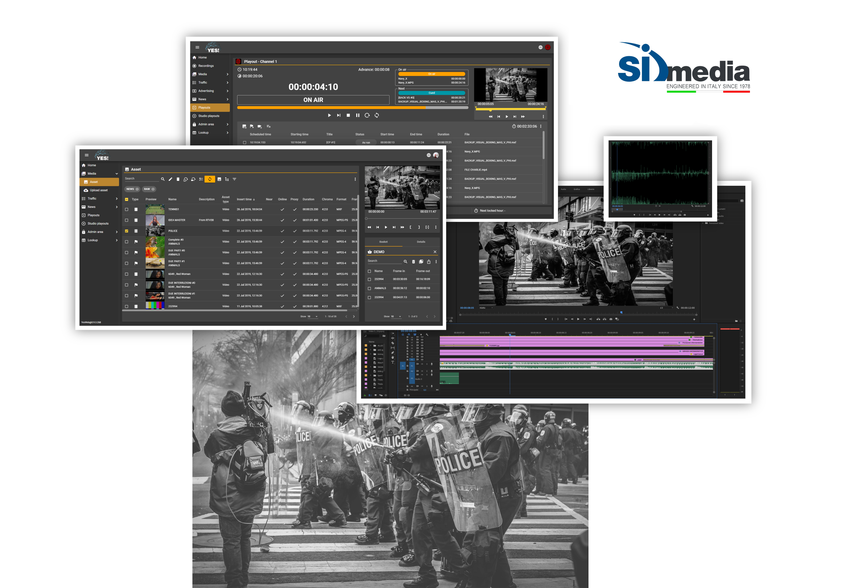Open the filter icon in Asset toolbar
This screenshot has height=588, width=868.
click(235, 179)
